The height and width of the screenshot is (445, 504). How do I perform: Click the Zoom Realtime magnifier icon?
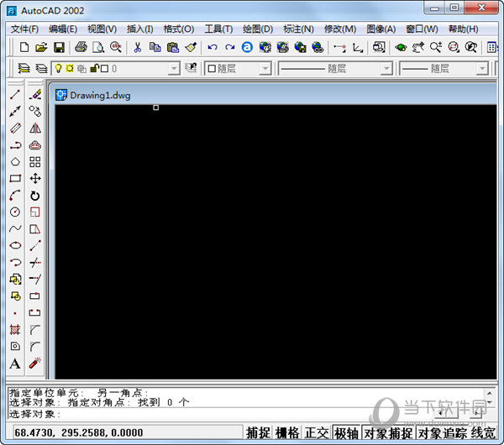pyautogui.click(x=436, y=48)
